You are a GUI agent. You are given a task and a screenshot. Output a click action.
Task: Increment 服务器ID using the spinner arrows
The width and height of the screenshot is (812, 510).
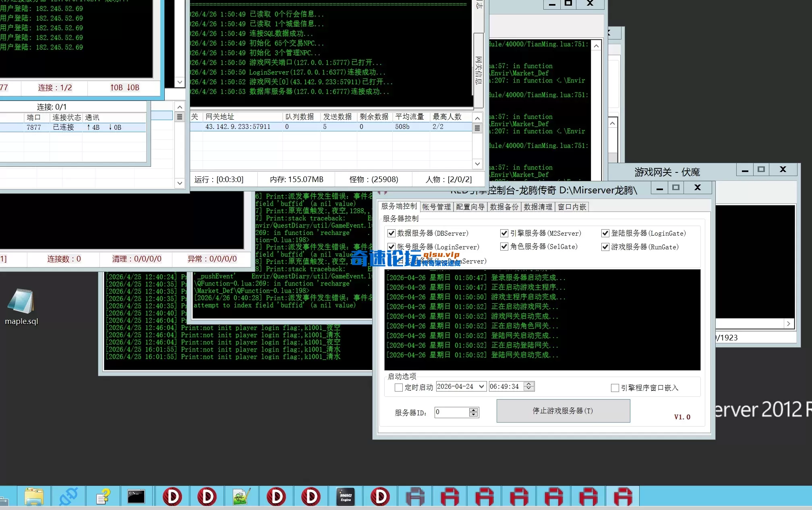click(474, 410)
